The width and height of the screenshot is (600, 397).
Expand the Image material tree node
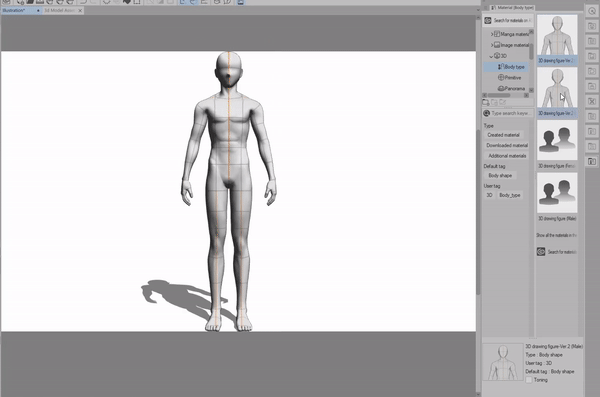(x=492, y=45)
